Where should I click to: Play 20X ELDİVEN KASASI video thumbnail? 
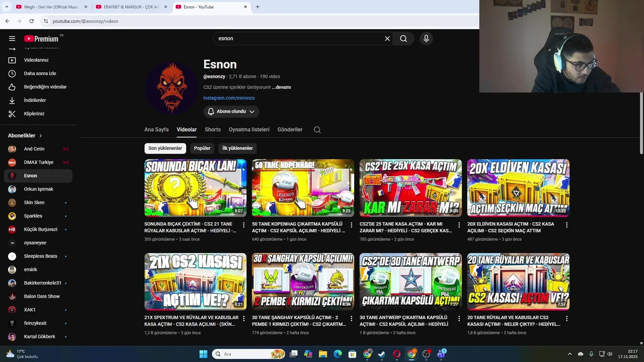(x=518, y=188)
